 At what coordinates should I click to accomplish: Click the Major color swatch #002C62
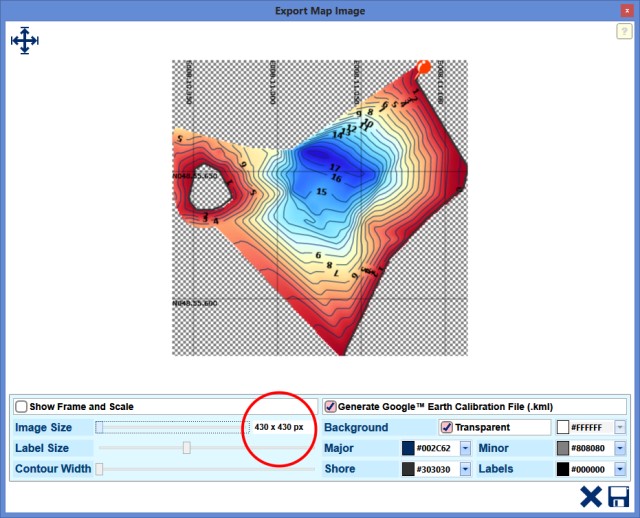[x=408, y=448]
